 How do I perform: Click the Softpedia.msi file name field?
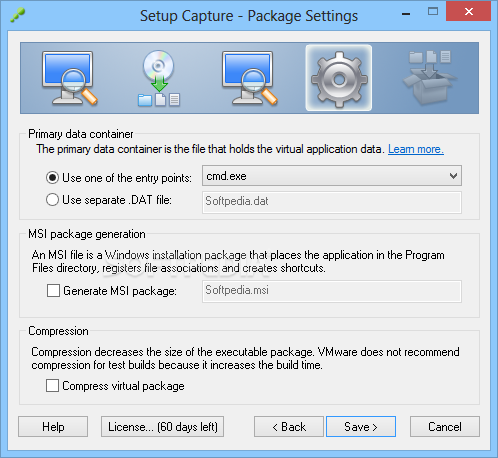tap(332, 291)
